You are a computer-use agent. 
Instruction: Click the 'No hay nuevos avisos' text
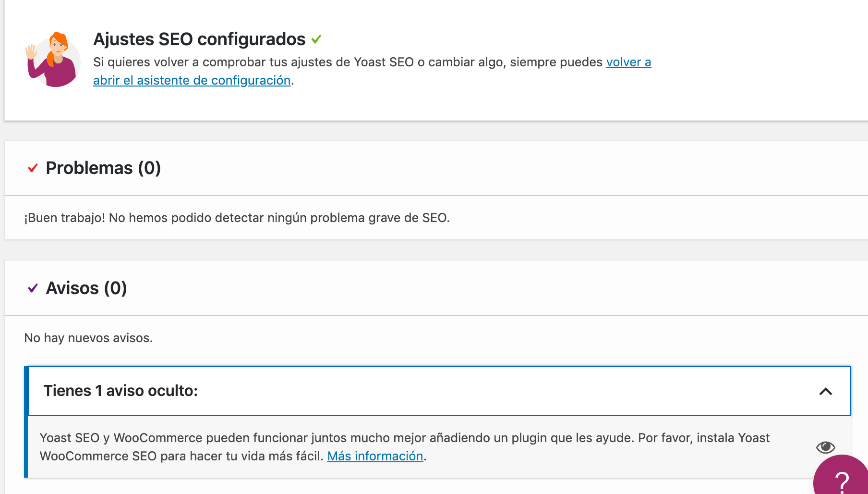(88, 338)
